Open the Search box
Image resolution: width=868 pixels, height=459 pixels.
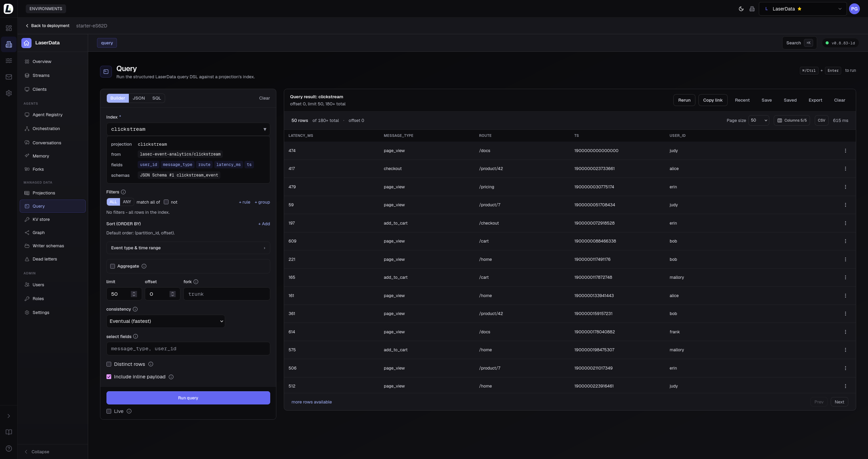click(800, 43)
